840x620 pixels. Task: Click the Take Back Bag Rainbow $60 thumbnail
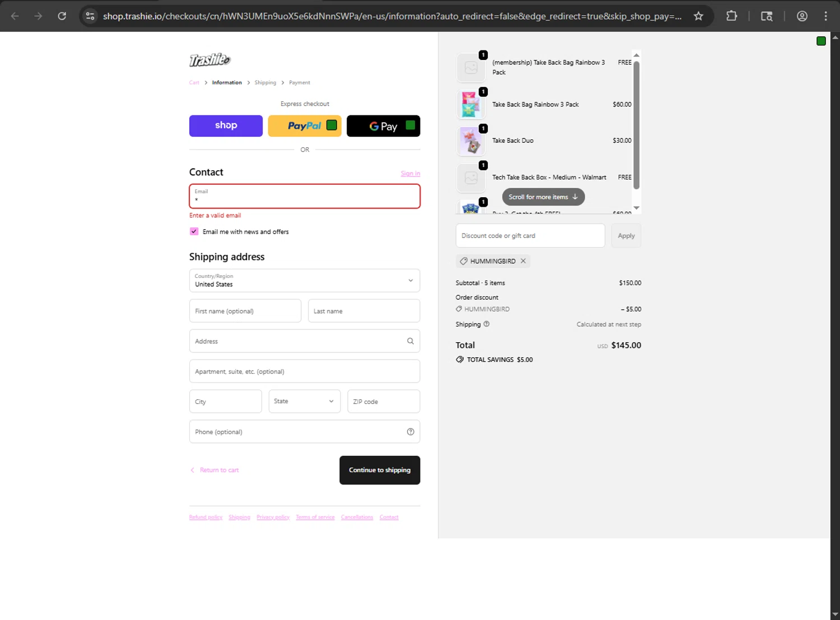(471, 104)
